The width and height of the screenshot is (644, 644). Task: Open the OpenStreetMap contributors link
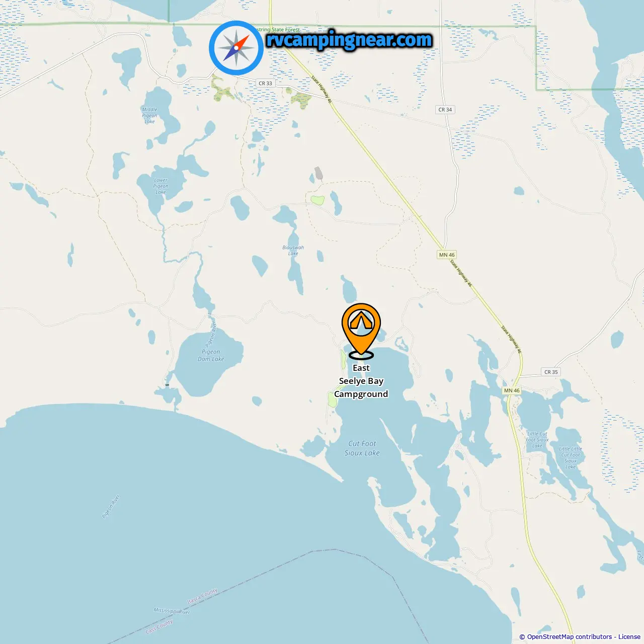(570, 636)
